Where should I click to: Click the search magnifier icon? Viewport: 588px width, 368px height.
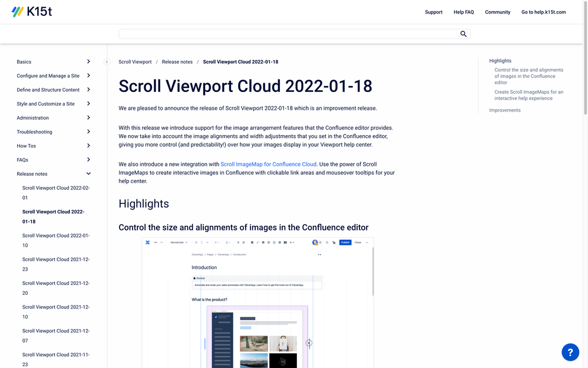click(x=464, y=34)
